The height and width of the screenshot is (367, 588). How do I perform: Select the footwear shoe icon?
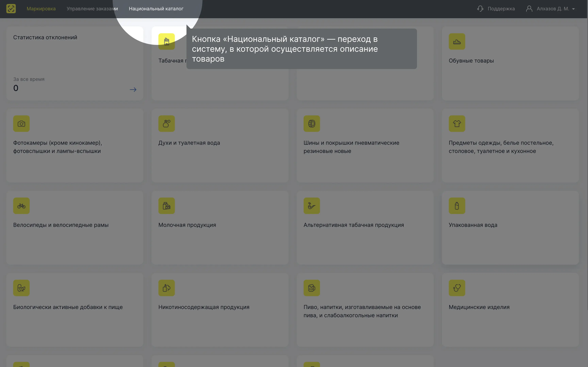[x=457, y=41]
